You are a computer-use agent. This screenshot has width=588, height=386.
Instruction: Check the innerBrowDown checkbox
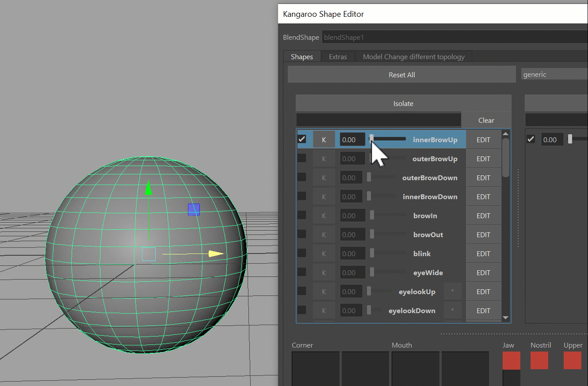point(302,196)
